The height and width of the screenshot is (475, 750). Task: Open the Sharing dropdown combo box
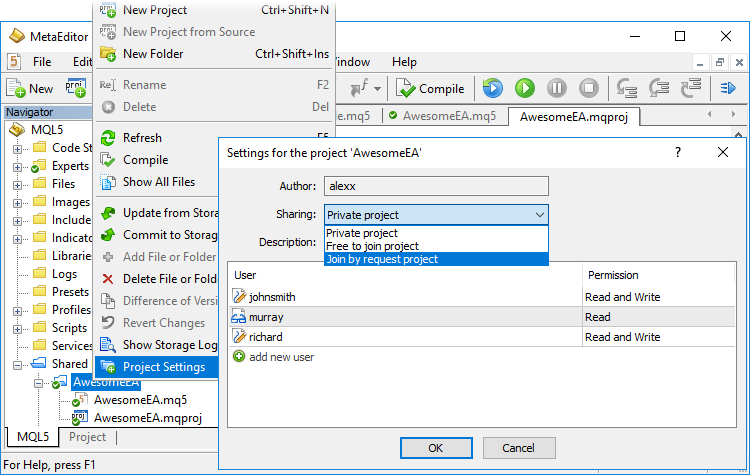pos(436,215)
